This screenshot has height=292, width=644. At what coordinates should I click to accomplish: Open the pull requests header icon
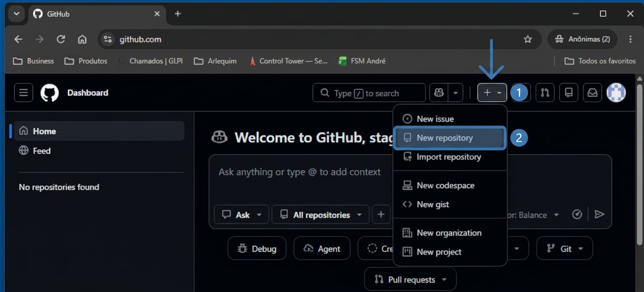coord(545,93)
